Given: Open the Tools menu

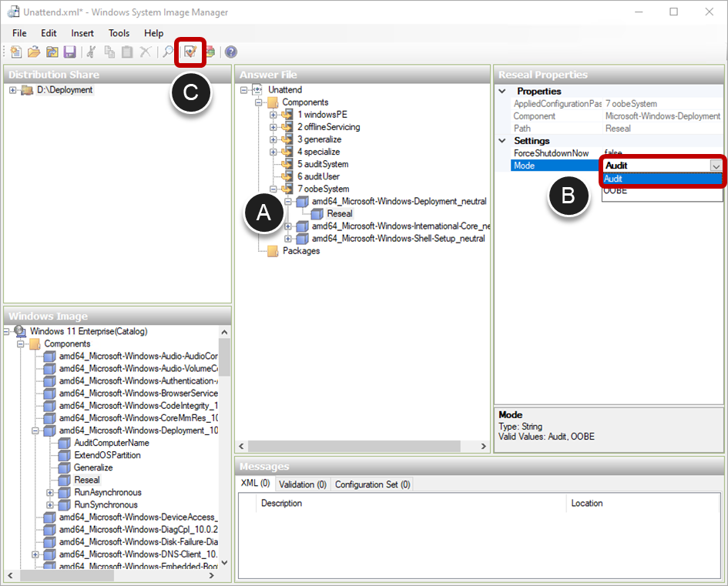Looking at the screenshot, I should [x=119, y=33].
